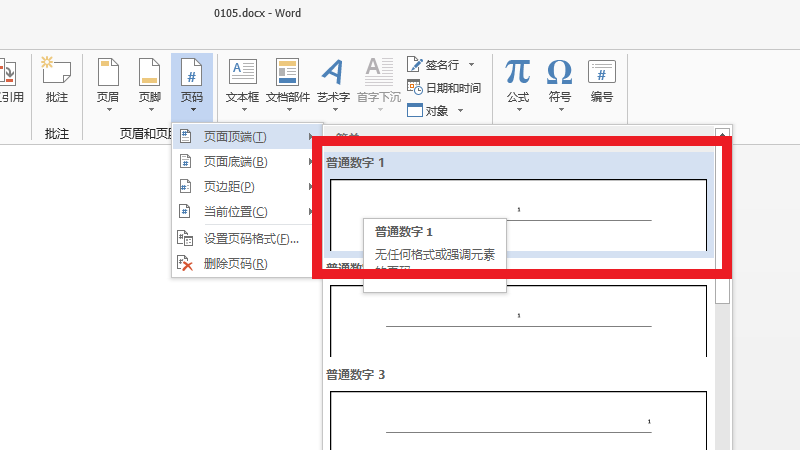Expand the Object (对象) dropdown arrow

pos(461,111)
